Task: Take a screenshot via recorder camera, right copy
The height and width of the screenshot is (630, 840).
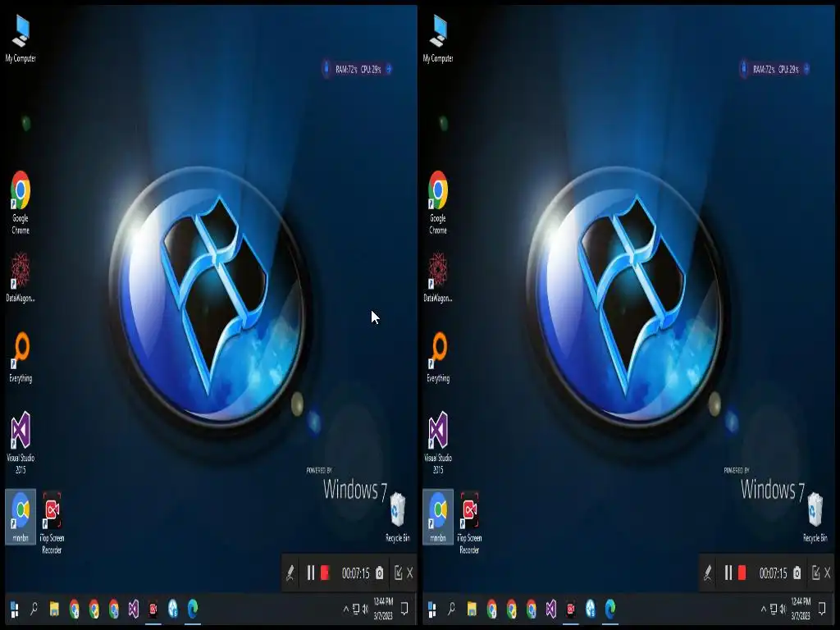Action: click(x=797, y=573)
